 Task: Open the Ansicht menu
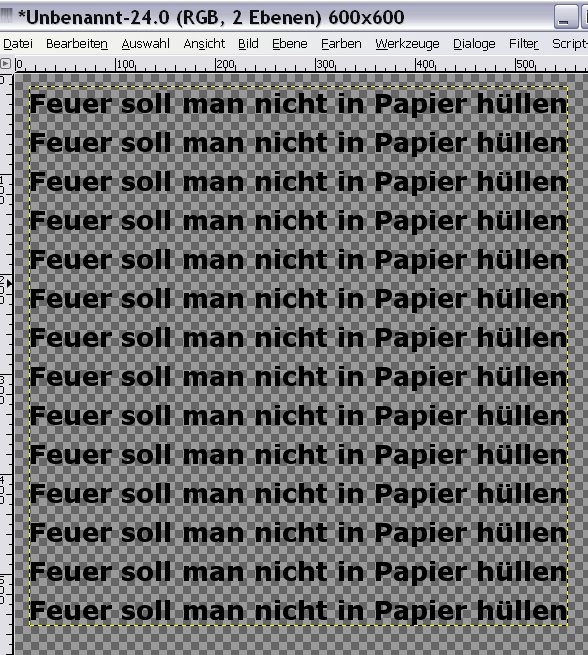coord(204,44)
